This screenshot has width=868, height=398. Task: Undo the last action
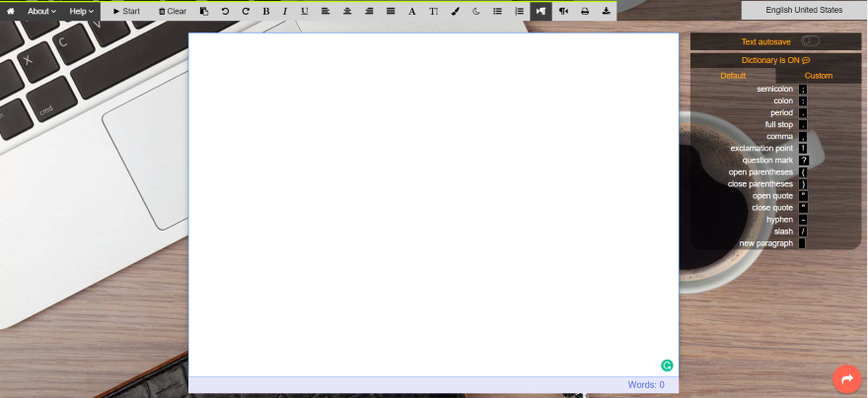(x=225, y=11)
